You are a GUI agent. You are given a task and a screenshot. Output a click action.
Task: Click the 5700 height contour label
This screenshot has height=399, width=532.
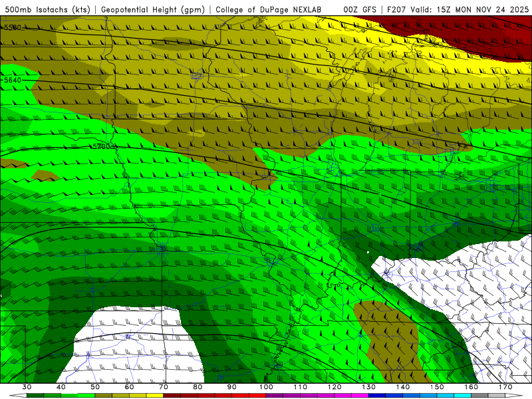click(102, 146)
